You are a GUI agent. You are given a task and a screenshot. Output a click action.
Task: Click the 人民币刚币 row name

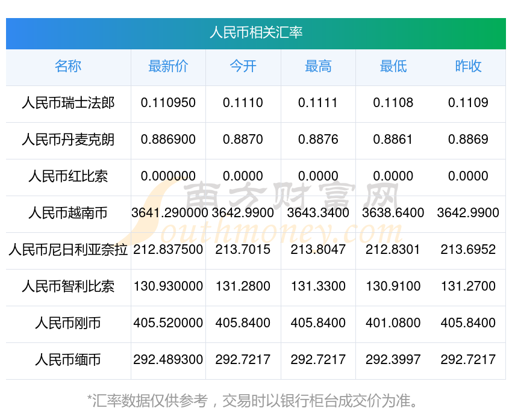point(68,324)
